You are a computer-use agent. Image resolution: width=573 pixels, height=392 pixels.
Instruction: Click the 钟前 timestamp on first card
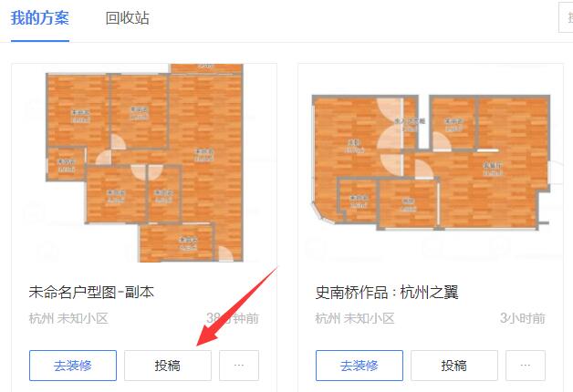233,318
